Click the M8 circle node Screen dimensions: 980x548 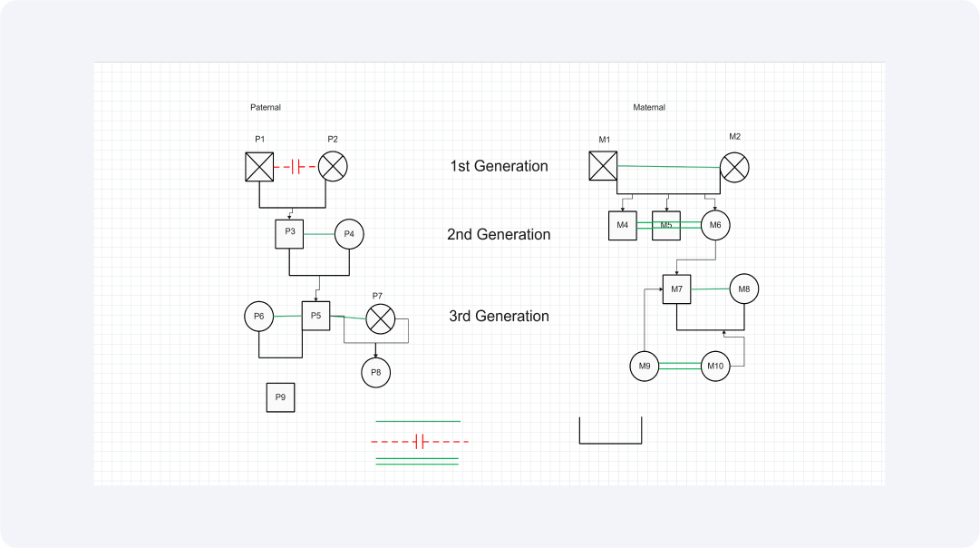(743, 289)
